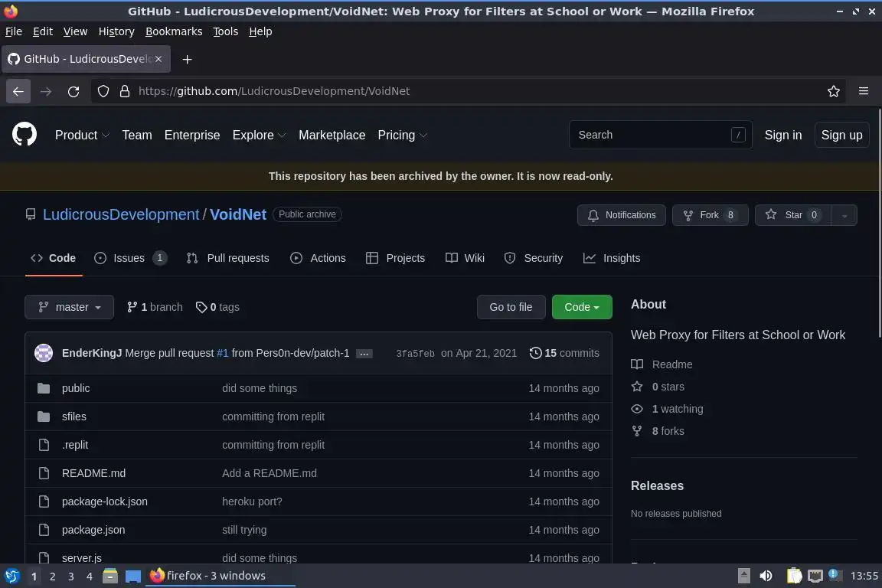Reload the page with the refresh icon
882x588 pixels.
(73, 91)
